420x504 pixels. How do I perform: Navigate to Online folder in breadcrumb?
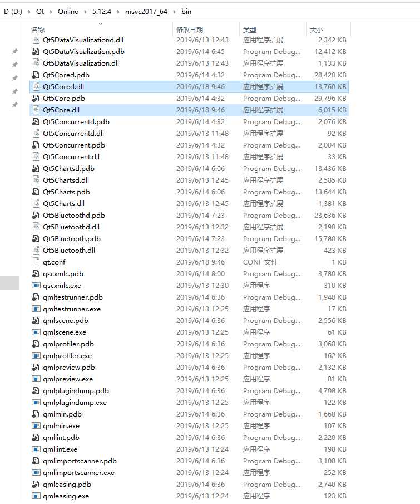pos(68,12)
